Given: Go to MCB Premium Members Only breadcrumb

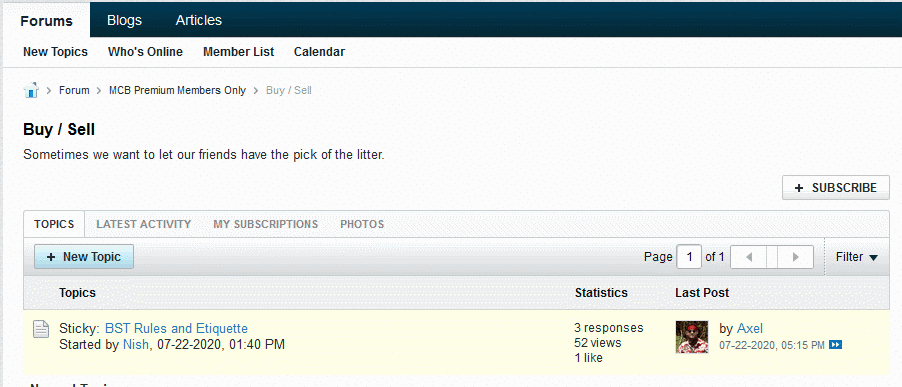Looking at the screenshot, I should pyautogui.click(x=177, y=90).
